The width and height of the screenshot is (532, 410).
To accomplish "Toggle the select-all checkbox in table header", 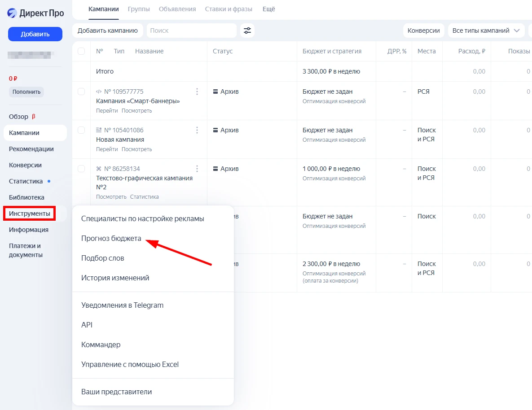I will point(81,51).
